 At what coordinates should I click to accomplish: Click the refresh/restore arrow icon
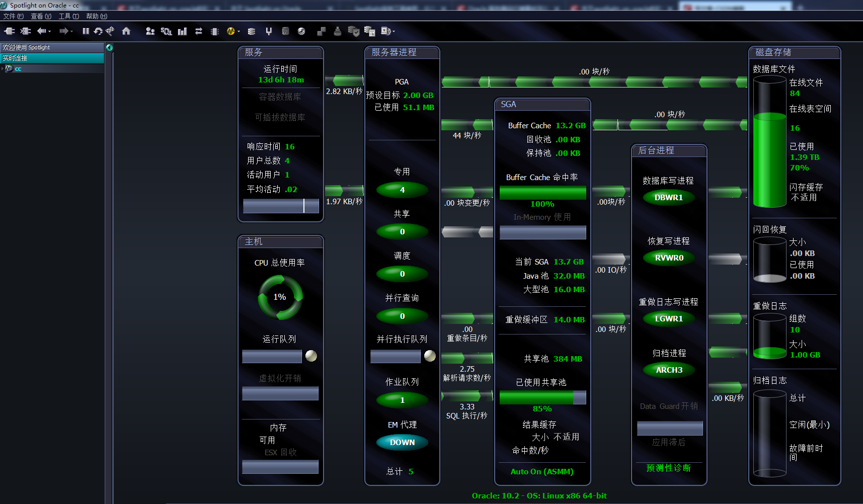tap(98, 31)
